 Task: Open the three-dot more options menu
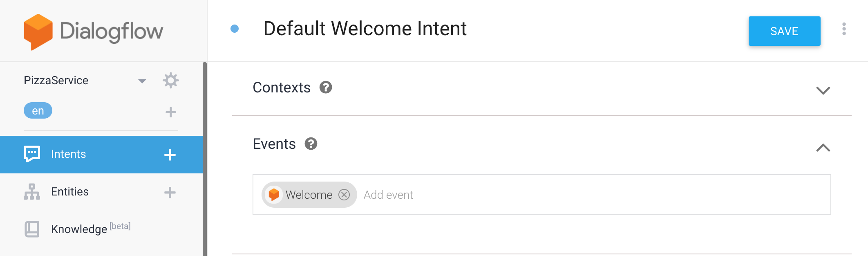[x=844, y=29]
